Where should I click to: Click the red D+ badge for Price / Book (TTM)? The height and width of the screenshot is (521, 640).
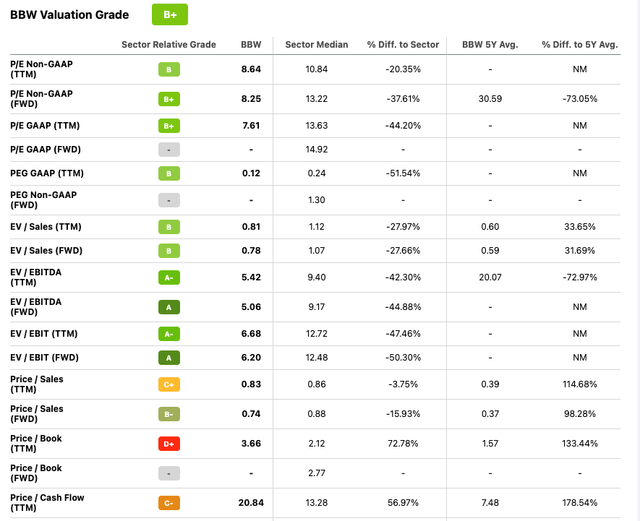(169, 444)
